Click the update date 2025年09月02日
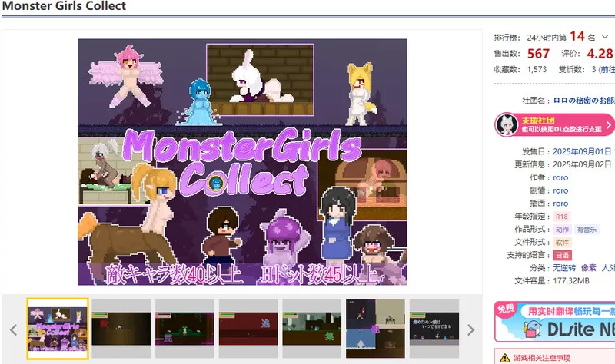The width and height of the screenshot is (615, 364). pyautogui.click(x=582, y=164)
